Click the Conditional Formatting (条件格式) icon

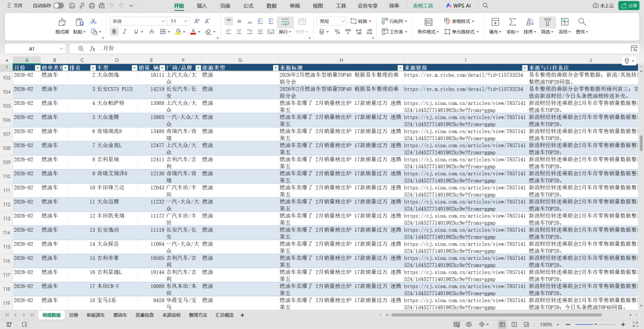pyautogui.click(x=428, y=22)
